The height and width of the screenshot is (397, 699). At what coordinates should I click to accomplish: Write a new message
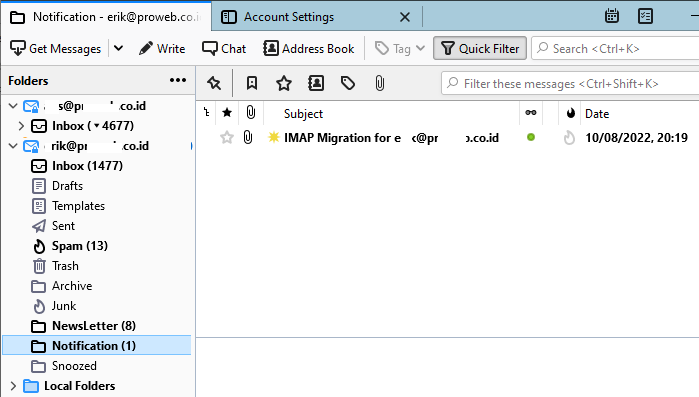coord(161,49)
